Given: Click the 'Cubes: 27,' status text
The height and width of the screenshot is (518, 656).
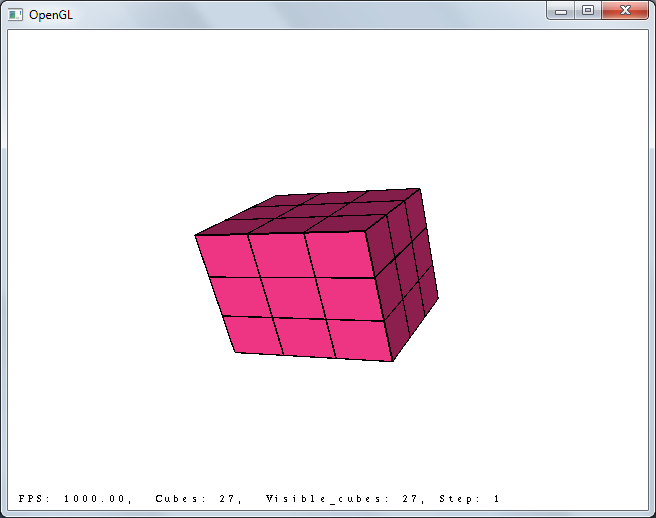Looking at the screenshot, I should point(199,499).
